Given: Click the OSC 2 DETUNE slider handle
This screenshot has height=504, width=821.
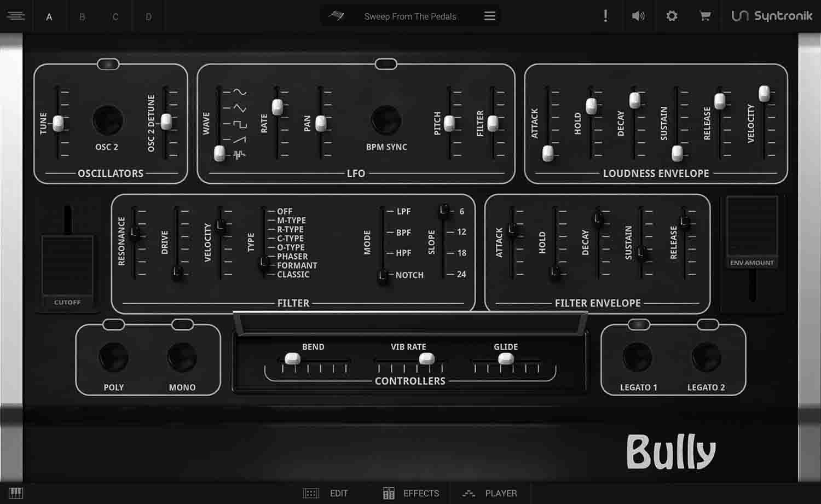Looking at the screenshot, I should point(166,121).
